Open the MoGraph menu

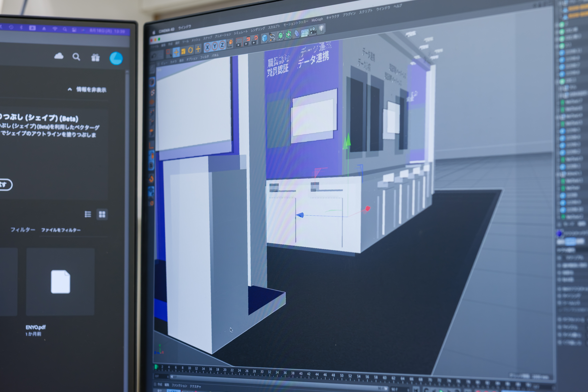(x=317, y=20)
